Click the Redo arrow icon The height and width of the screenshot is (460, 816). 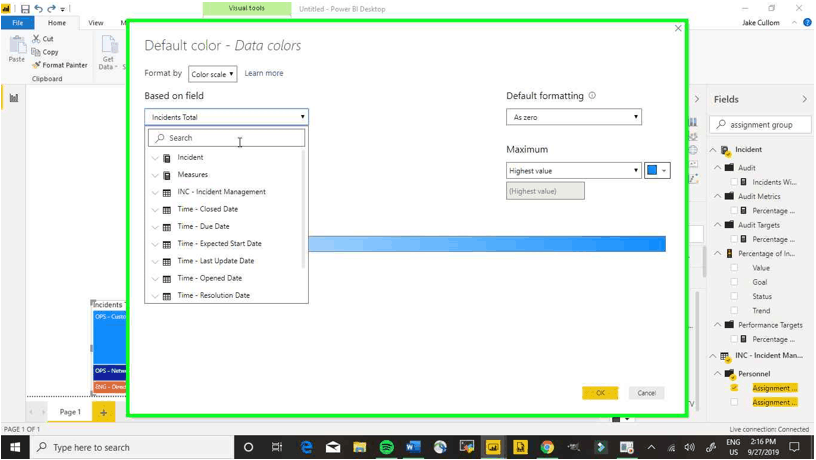[x=51, y=9]
